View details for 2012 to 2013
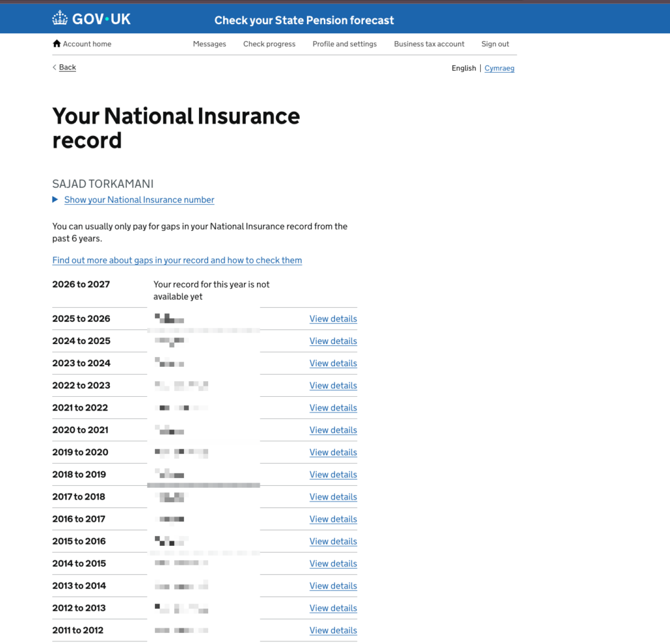The image size is (670, 644). coord(333,608)
